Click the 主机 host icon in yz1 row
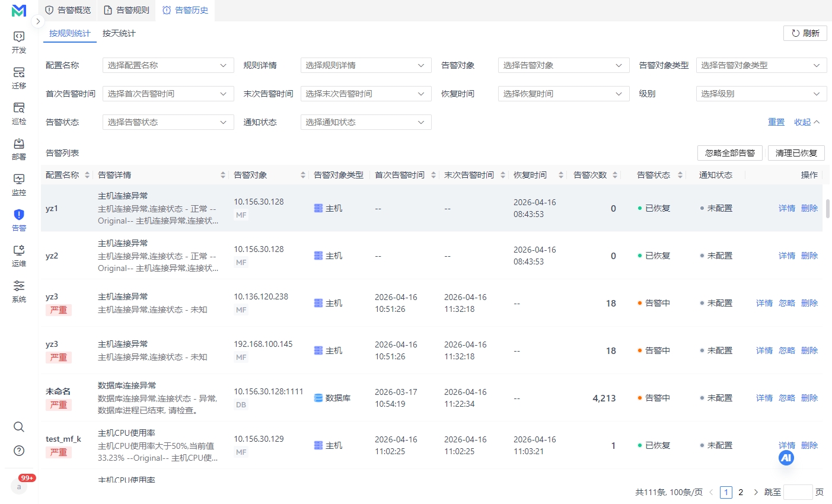The width and height of the screenshot is (832, 504). pos(318,208)
